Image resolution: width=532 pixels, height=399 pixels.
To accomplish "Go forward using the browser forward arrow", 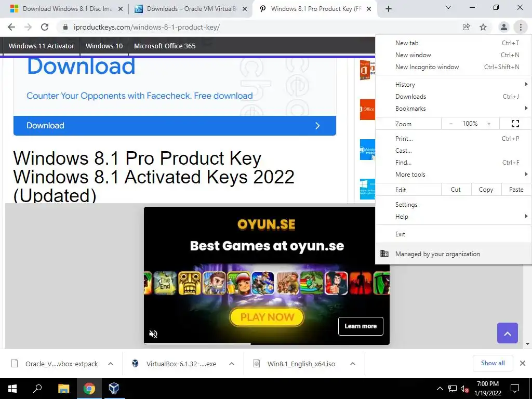I will tap(28, 27).
